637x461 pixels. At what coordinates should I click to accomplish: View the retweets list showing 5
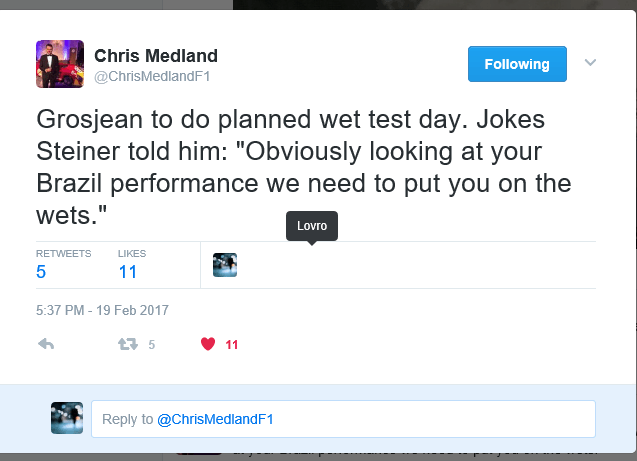(x=41, y=271)
